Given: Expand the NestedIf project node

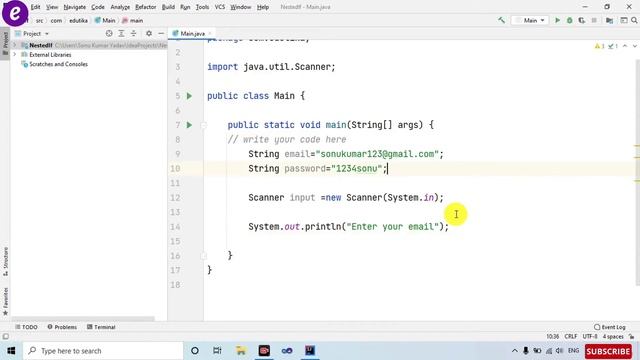Looking at the screenshot, I should pos(15,45).
